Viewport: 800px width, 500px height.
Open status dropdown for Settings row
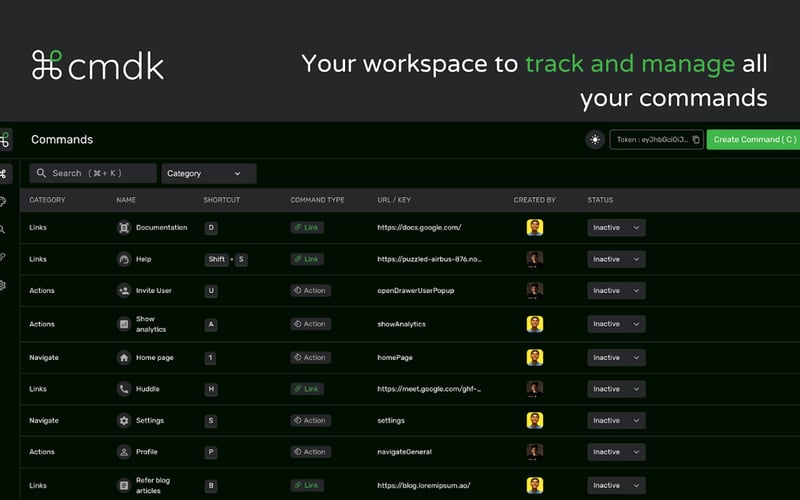coord(616,420)
